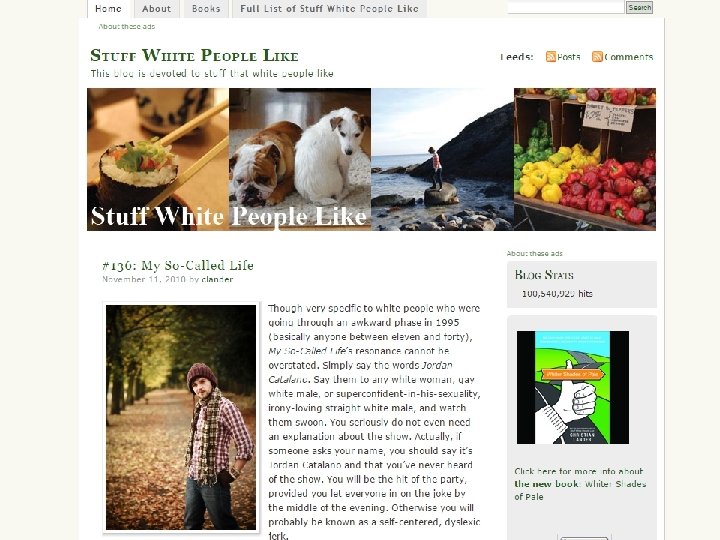
Task: Click the Posts RSS feed icon
Action: click(551, 56)
